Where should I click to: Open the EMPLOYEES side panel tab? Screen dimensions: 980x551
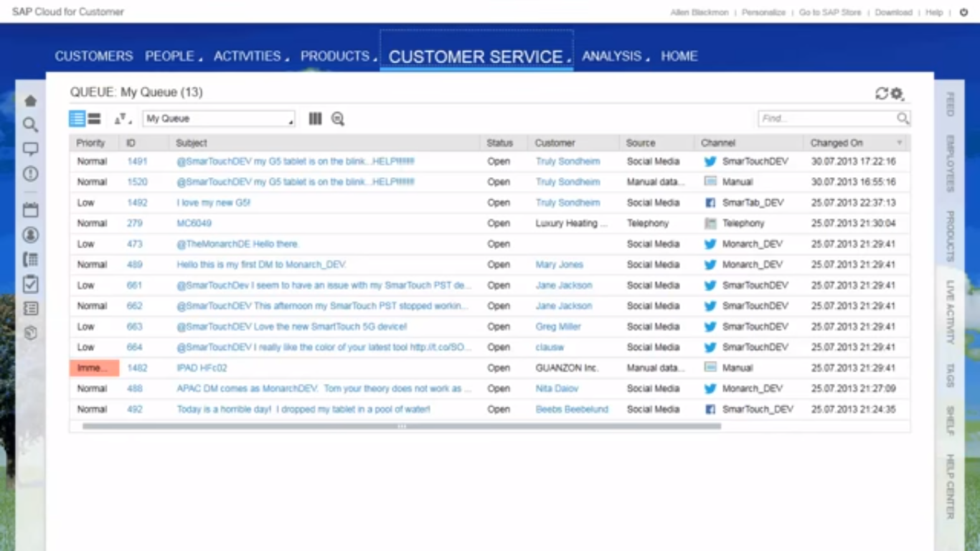[950, 164]
